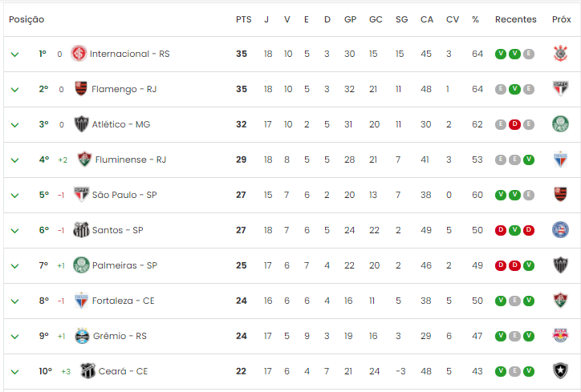Expand the São Paulo row details
The width and height of the screenshot is (581, 392).
coord(14,196)
